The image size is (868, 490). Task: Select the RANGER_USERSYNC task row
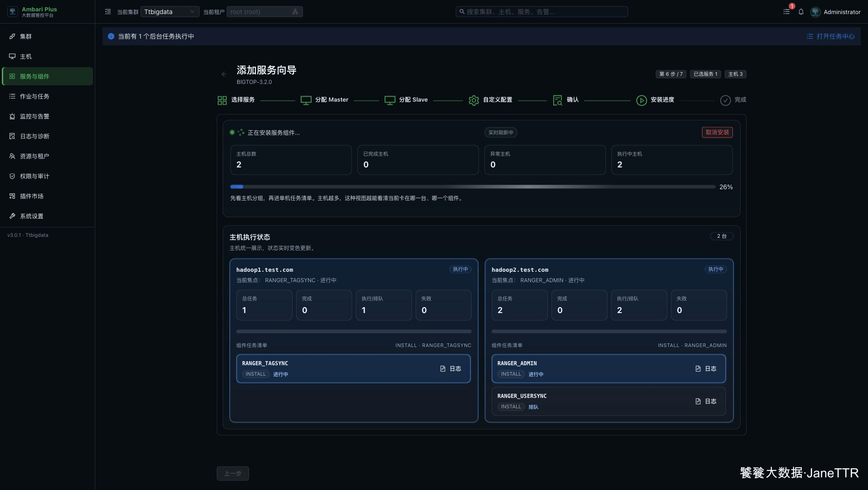click(x=609, y=402)
